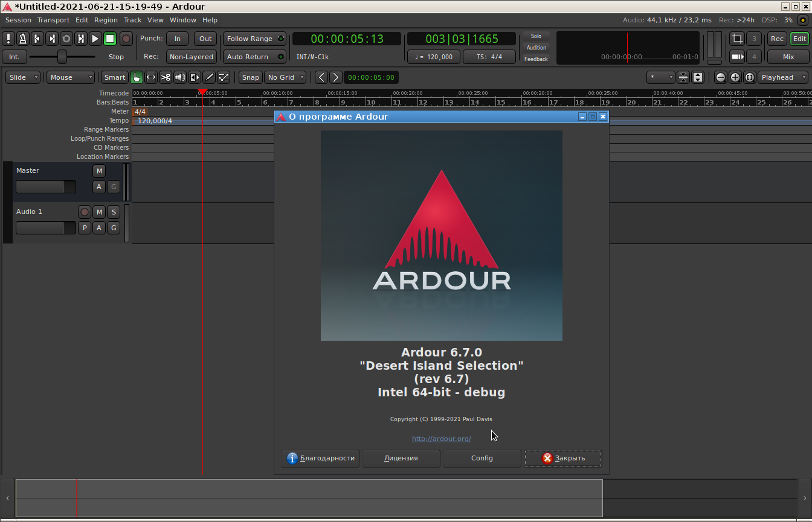
Task: Toggle the Snap button
Action: (251, 77)
